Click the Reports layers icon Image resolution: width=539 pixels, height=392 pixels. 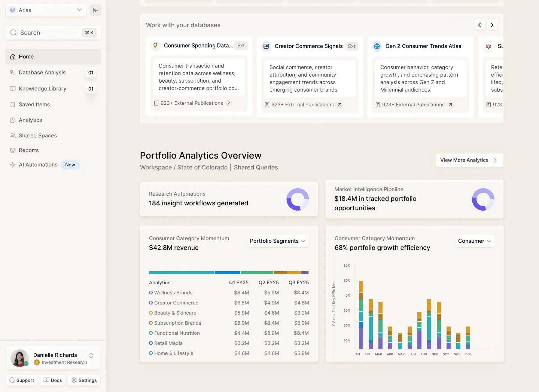[x=13, y=150]
